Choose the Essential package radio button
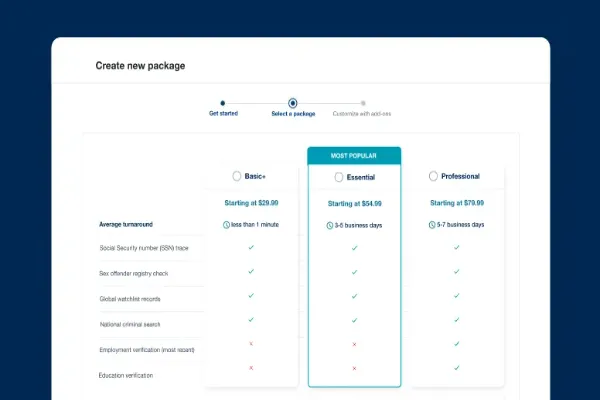600x400 pixels. pos(339,177)
